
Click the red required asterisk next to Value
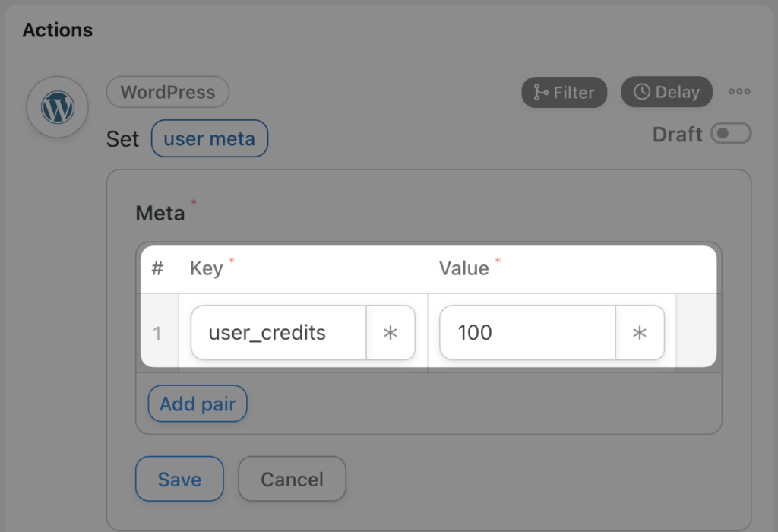pos(498,261)
